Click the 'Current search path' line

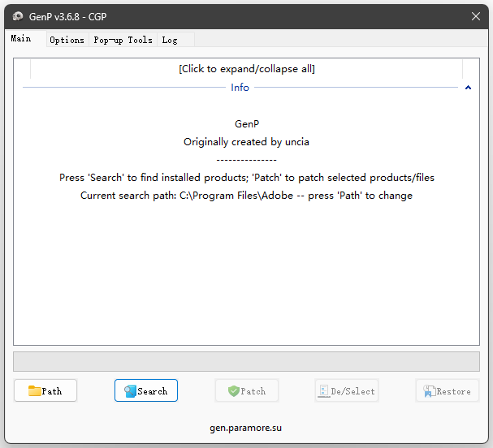click(x=247, y=196)
